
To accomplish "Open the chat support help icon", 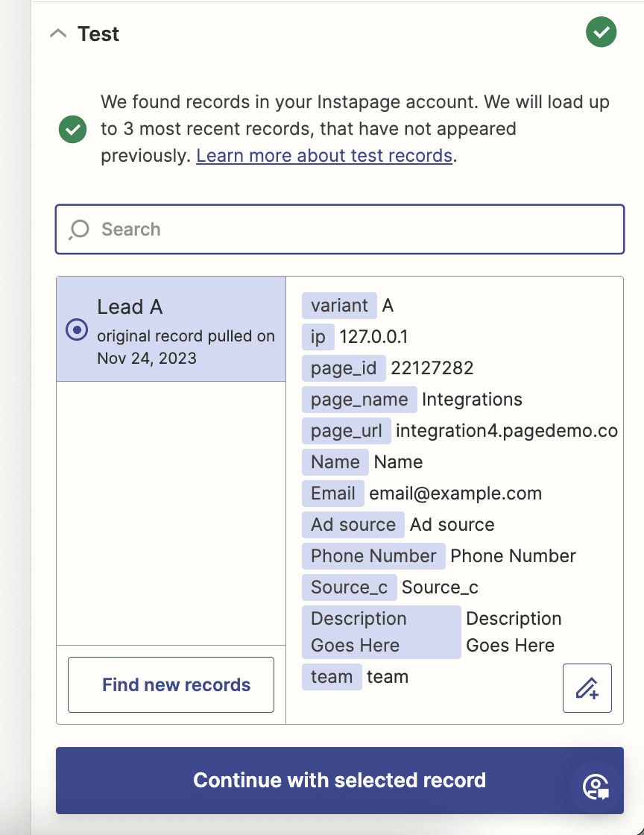I will point(596,787).
